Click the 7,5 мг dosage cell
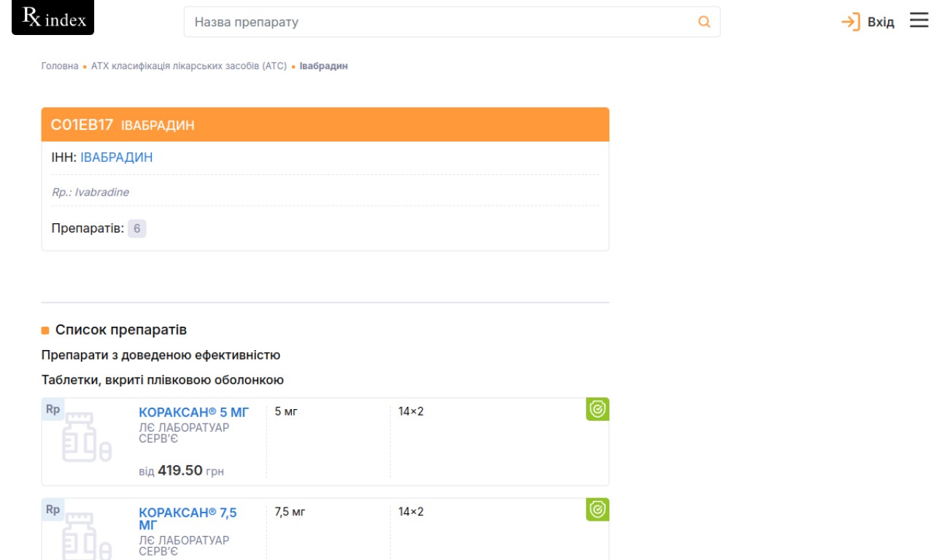Image resolution: width=934 pixels, height=560 pixels. click(290, 512)
